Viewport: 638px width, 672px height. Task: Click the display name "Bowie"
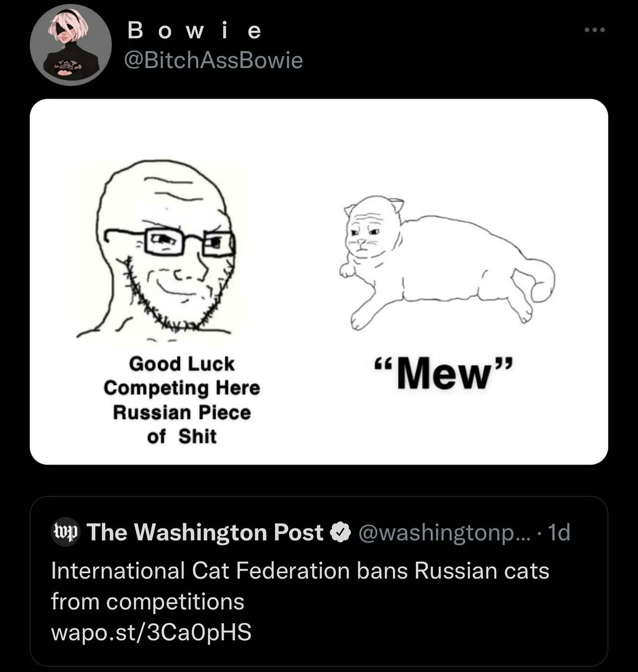(x=195, y=31)
